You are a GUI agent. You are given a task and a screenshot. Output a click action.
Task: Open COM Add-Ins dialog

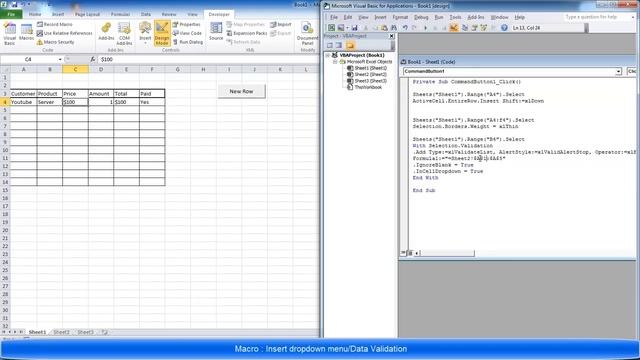124,33
